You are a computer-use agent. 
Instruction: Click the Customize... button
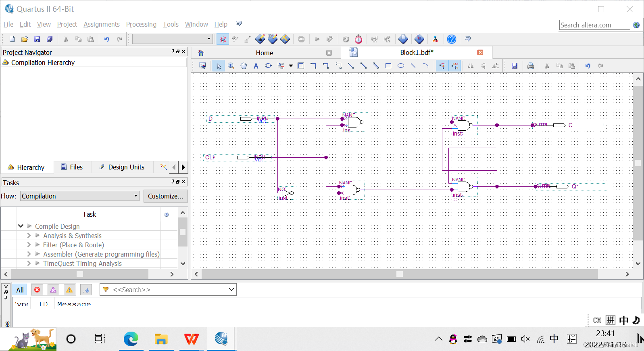pos(165,196)
